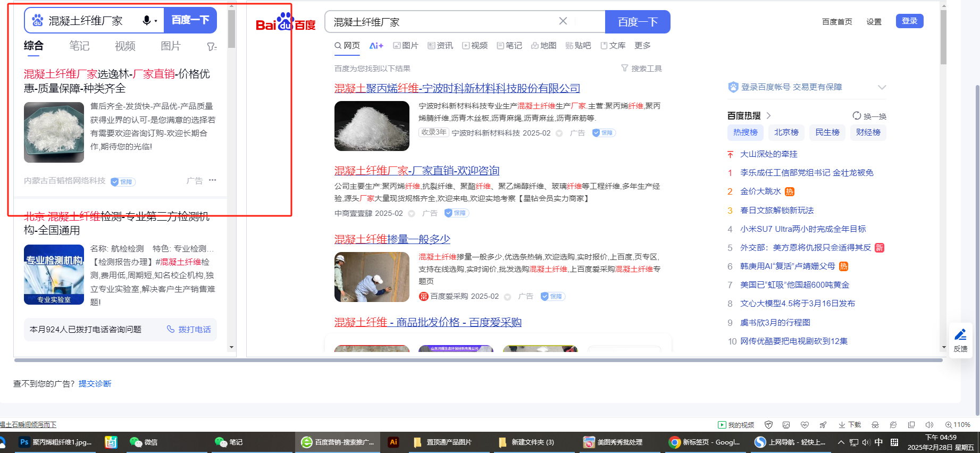This screenshot has width=980, height=453.
Task: Expand the 登录百度帐号 security notice chevron
Action: coord(882,87)
